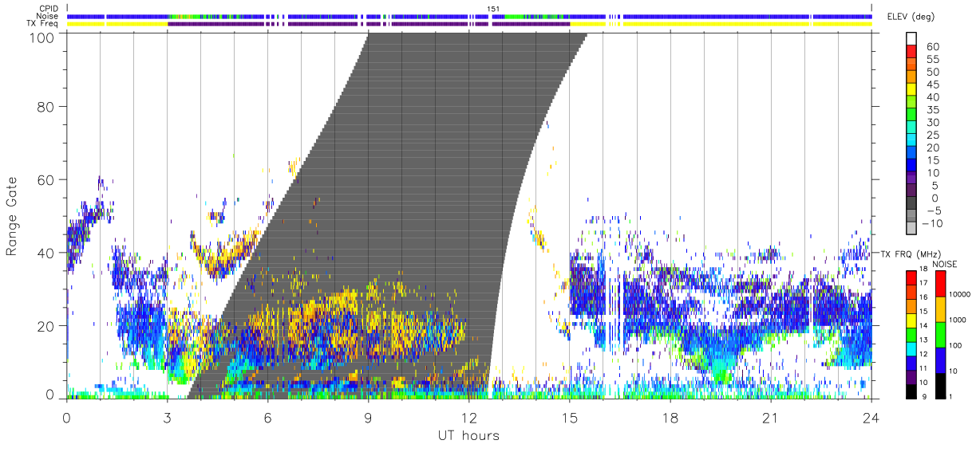Click the 'TX Freq' row label
This screenshot has width=980, height=452.
click(44, 24)
